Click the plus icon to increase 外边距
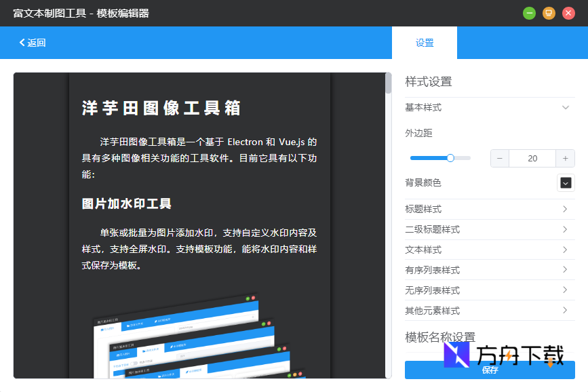The width and height of the screenshot is (588, 392). tap(565, 158)
